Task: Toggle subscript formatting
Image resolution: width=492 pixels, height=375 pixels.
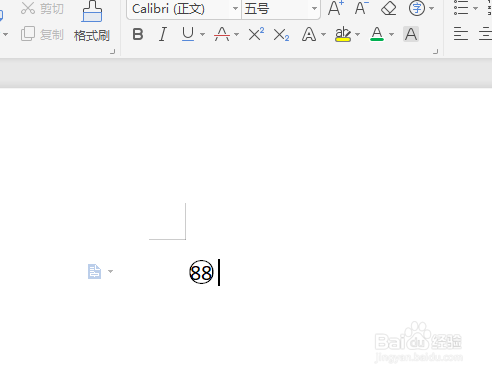Action: click(x=281, y=35)
